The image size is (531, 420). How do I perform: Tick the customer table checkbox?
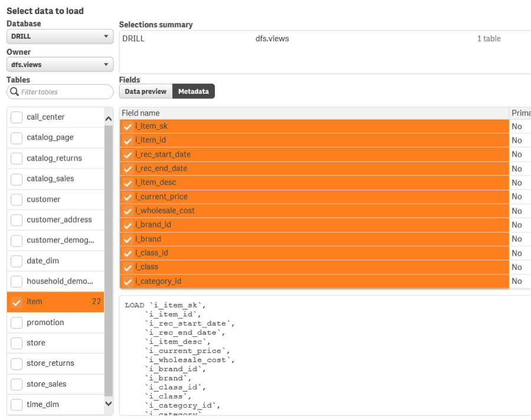[x=17, y=200]
